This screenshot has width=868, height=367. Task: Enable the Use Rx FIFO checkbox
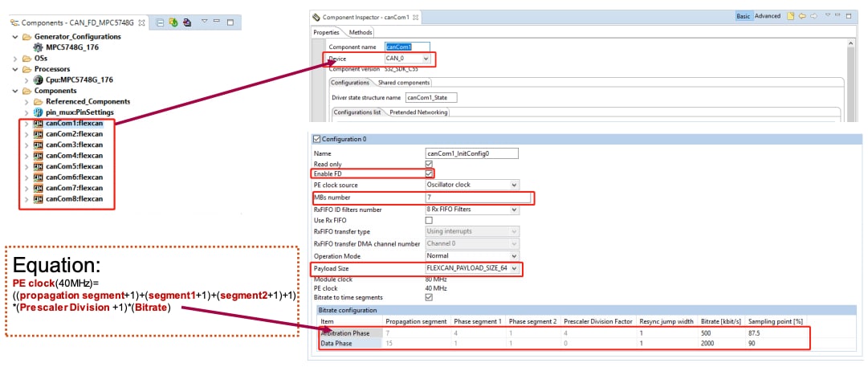pos(429,220)
